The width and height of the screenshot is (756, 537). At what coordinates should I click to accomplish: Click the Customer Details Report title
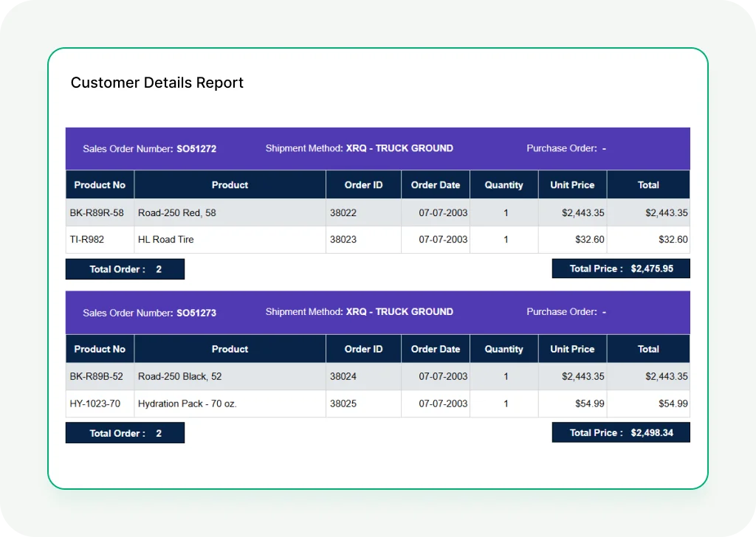(x=157, y=83)
